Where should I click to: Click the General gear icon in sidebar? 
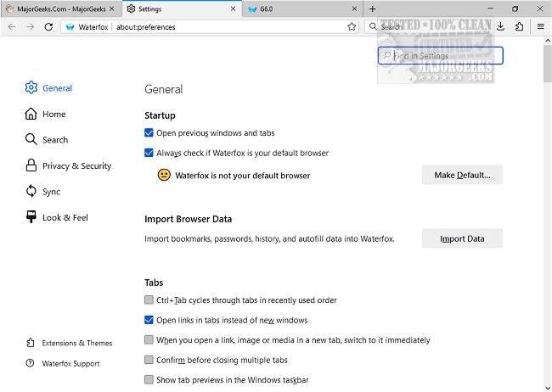[x=31, y=87]
